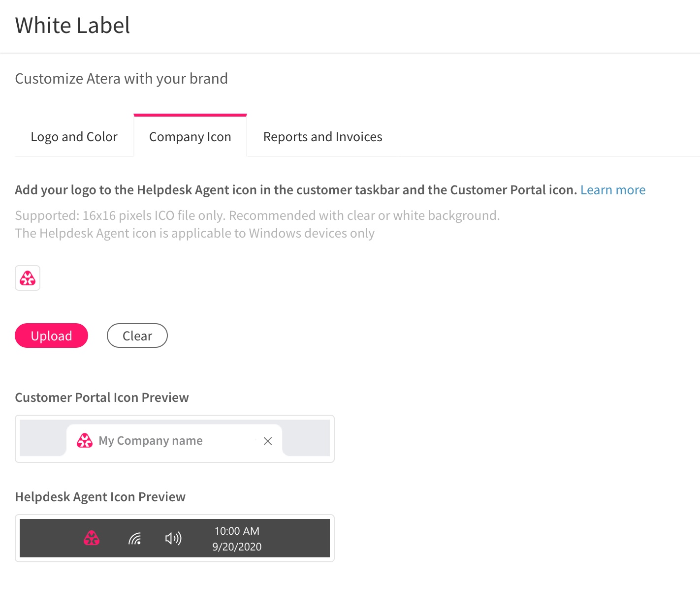Click the 10:00 AM clock in taskbar preview
The width and height of the screenshot is (700, 610).
point(237,531)
